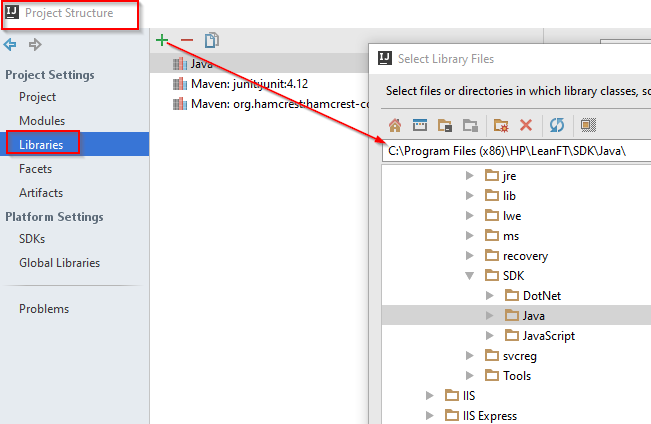The image size is (651, 424).
Task: Click the refresh file tree icon
Action: point(557,125)
